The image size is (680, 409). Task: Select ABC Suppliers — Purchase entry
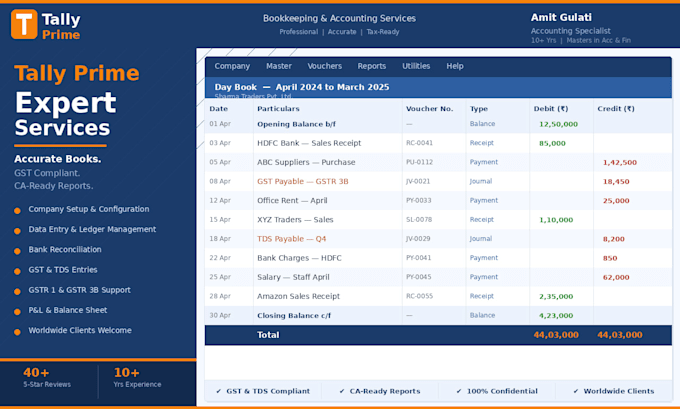point(438,162)
